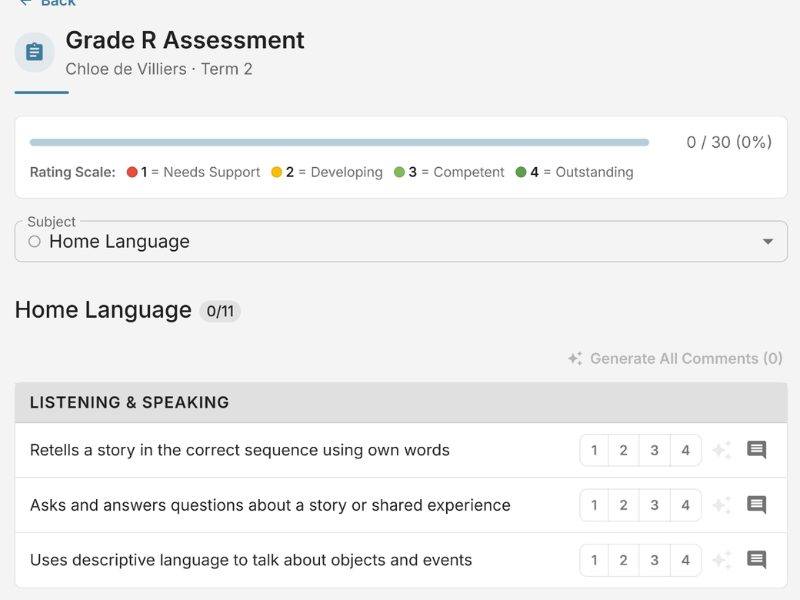Open the comment box for the story retelling criterion
Image resolution: width=800 pixels, height=600 pixels.
click(x=756, y=450)
